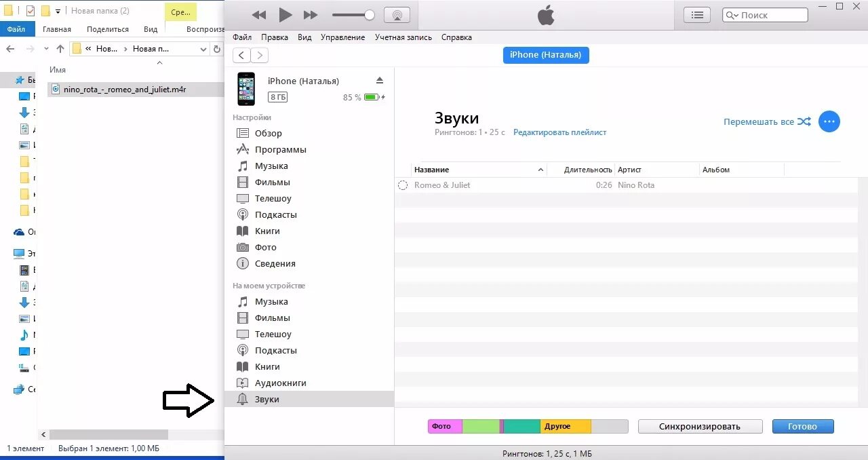Screen dimensions: 868x460
Task: Click the Готово button
Action: 803,427
